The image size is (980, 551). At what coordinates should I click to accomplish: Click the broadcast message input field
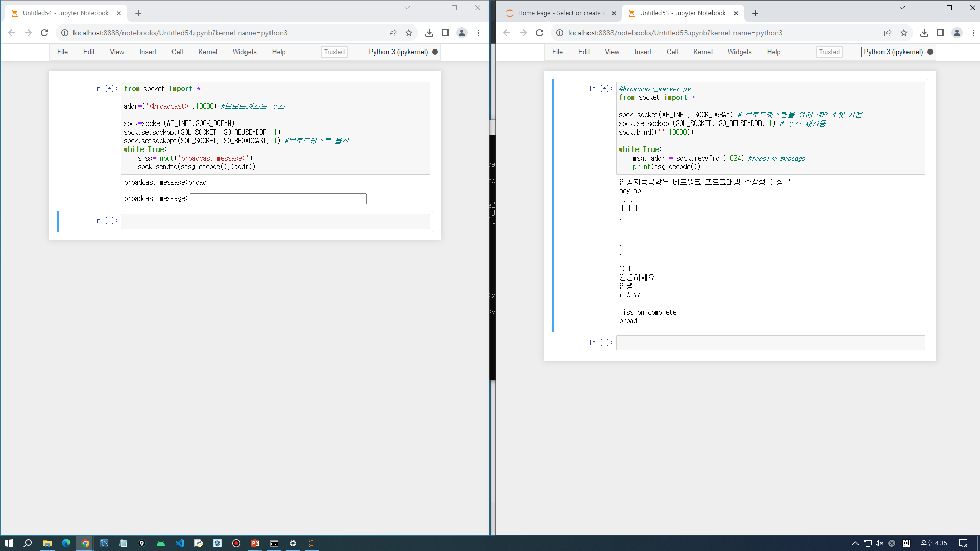pyautogui.click(x=278, y=198)
